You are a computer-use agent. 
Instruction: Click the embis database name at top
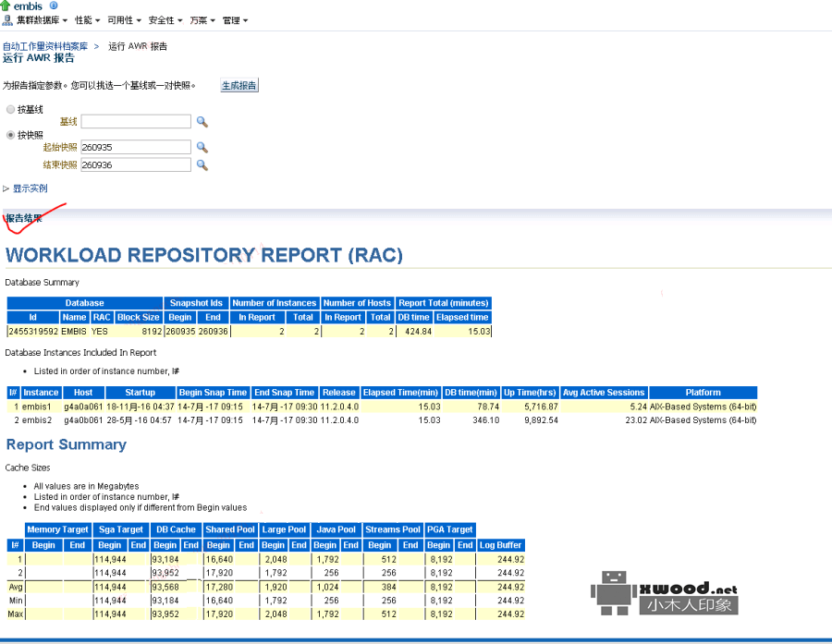click(28, 6)
